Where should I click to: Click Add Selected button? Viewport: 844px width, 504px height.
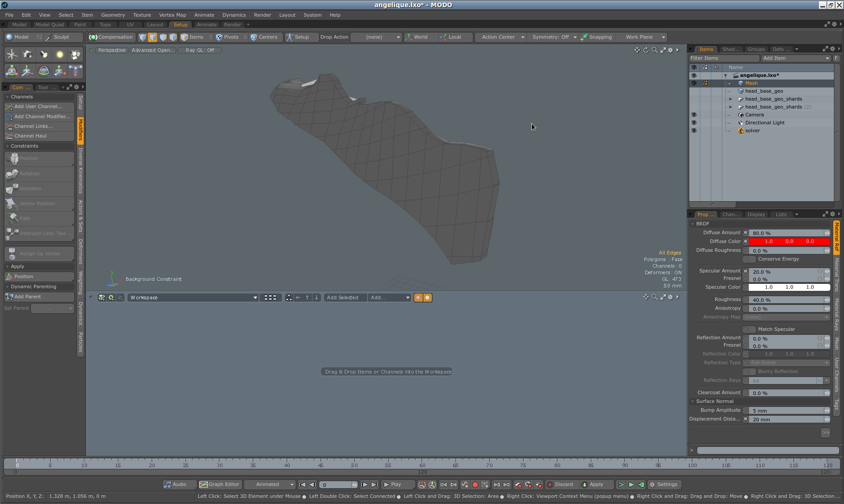tap(342, 297)
